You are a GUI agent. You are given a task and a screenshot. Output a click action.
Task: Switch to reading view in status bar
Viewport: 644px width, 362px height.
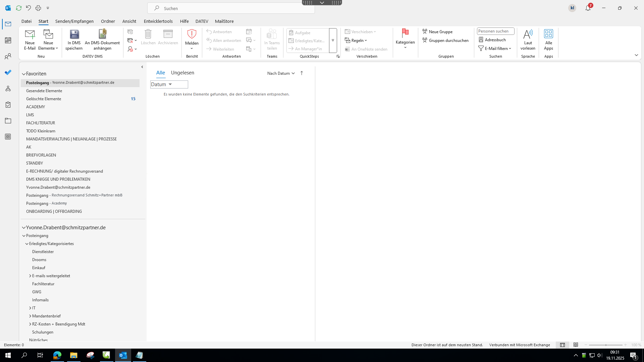pyautogui.click(x=576, y=345)
